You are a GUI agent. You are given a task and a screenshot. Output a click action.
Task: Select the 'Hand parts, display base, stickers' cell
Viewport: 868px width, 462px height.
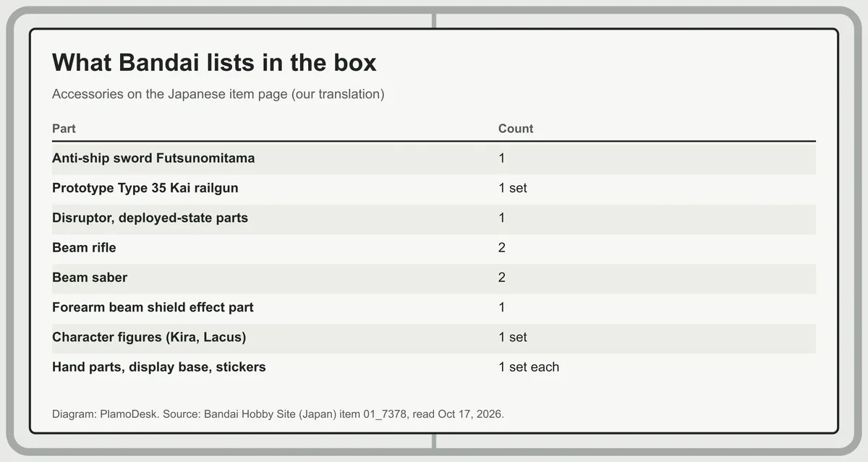point(159,367)
